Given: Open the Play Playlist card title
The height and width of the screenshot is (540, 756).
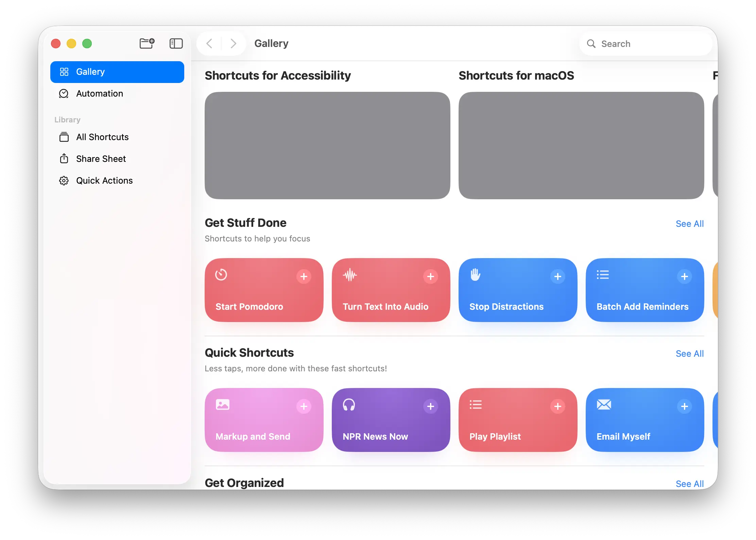Looking at the screenshot, I should click(495, 437).
